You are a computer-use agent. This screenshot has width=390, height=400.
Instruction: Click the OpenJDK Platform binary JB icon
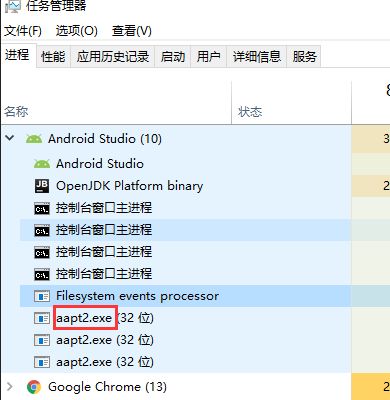(42, 186)
